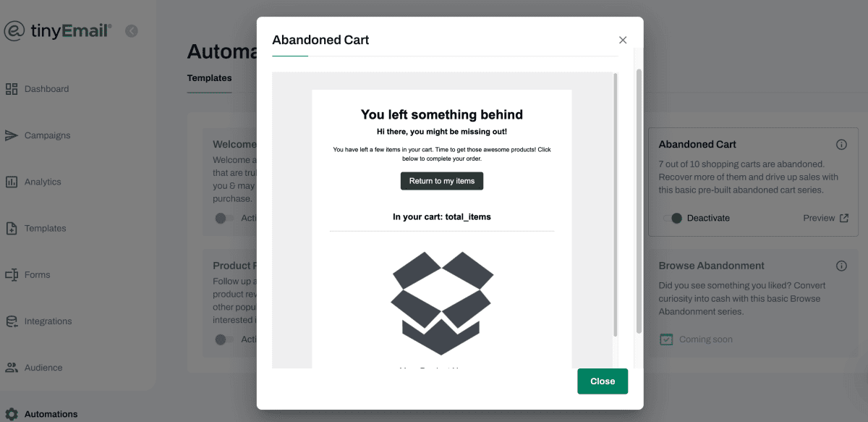Click the Automations gear icon
The height and width of the screenshot is (422, 868).
point(12,415)
